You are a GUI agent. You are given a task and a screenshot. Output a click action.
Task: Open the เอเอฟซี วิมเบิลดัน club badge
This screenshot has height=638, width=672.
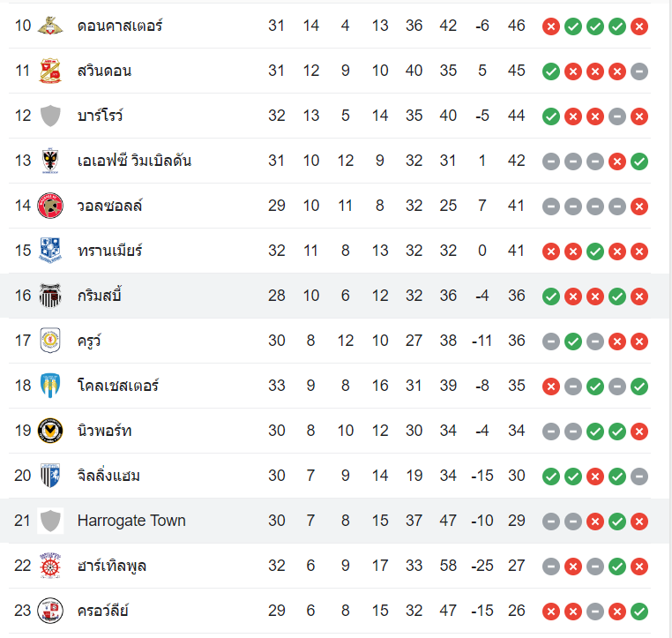pos(50,161)
